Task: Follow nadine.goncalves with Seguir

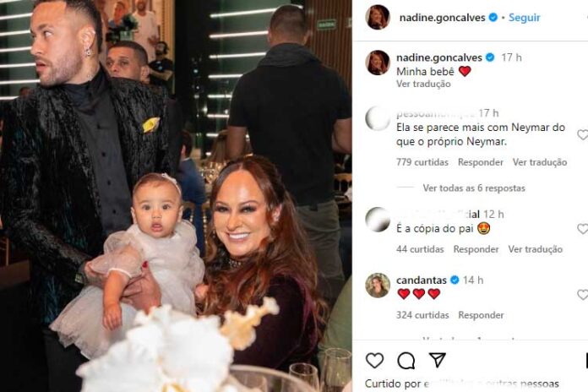Action: coord(525,18)
